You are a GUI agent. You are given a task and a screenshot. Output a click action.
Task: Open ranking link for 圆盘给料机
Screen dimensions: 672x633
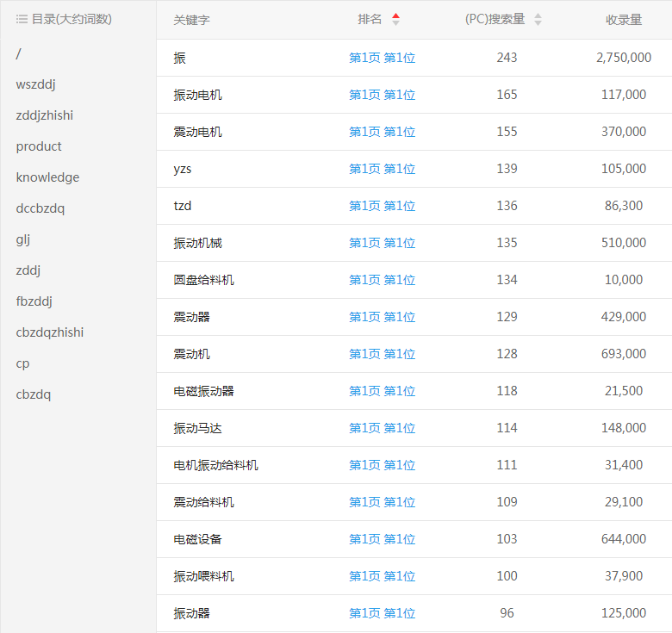382,280
